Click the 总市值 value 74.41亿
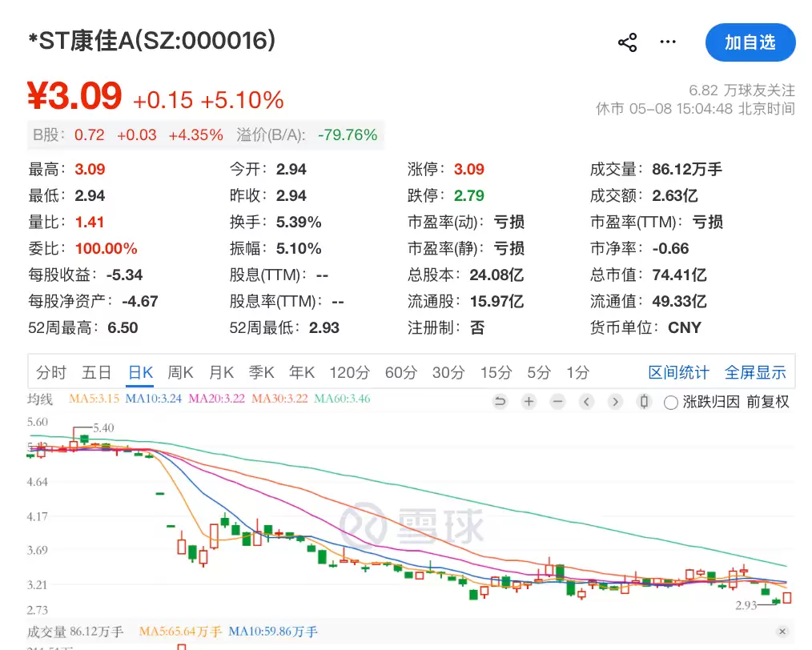The height and width of the screenshot is (650, 812). click(x=679, y=275)
